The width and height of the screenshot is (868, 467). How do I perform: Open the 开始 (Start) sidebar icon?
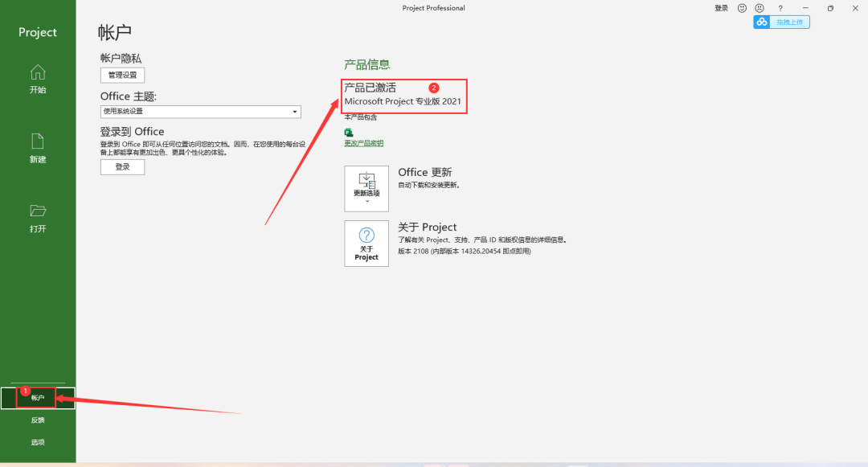pos(37,80)
